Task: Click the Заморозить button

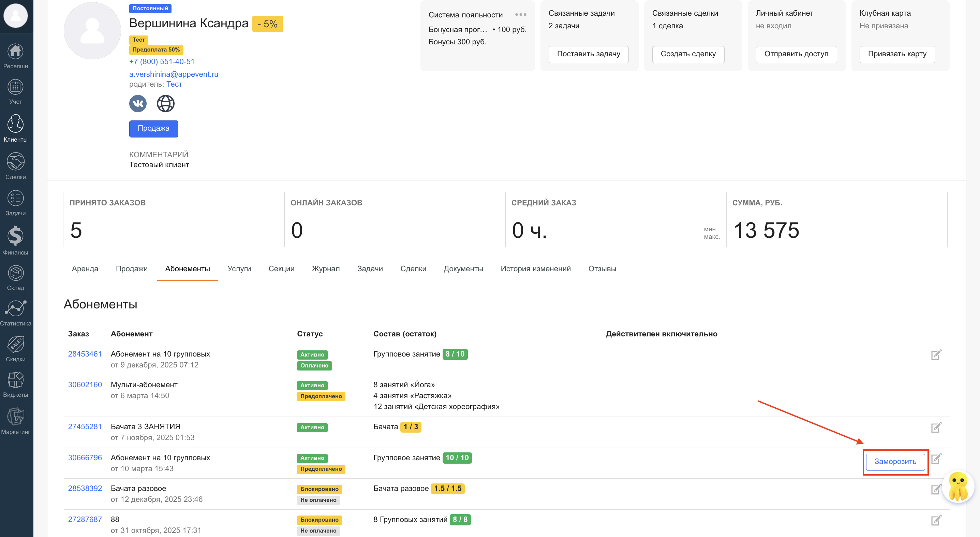Action: pos(895,462)
